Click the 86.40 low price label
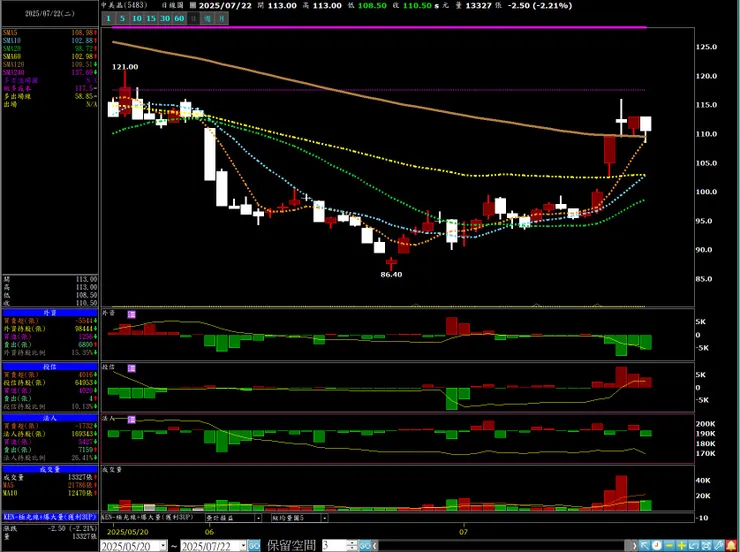 click(391, 275)
